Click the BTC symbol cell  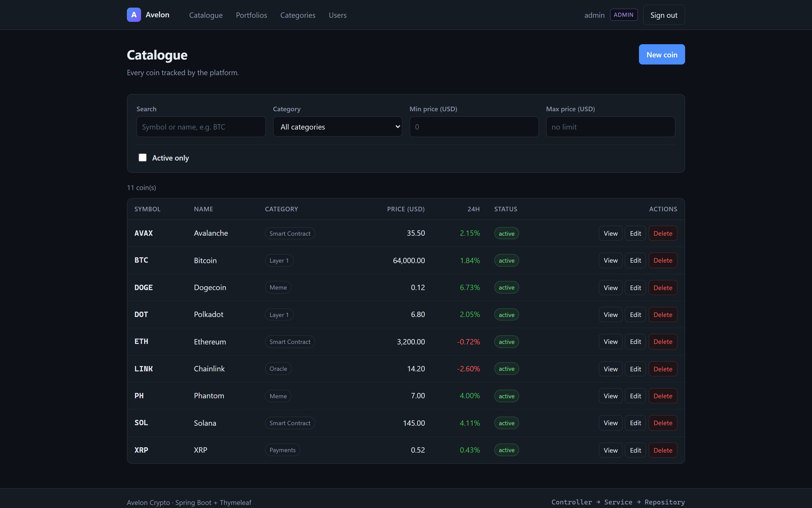point(141,260)
